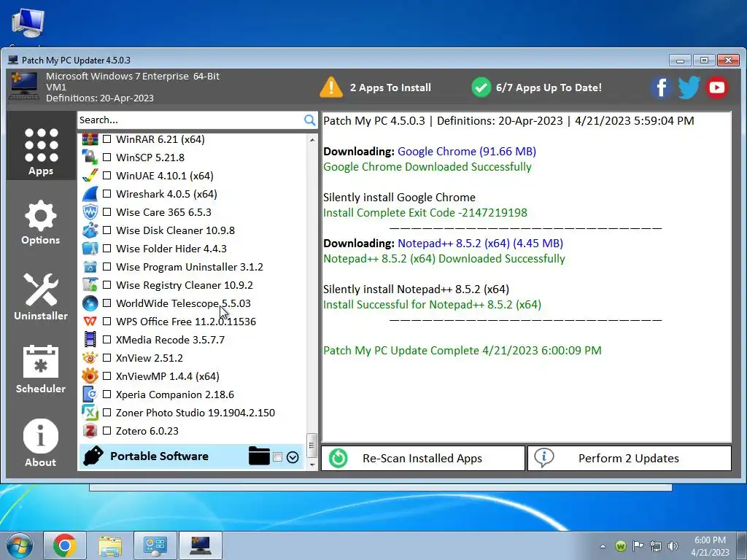Tick the Wise Care 365 6.5.3 checkbox
Screen dimensions: 747x560
pyautogui.click(x=107, y=212)
